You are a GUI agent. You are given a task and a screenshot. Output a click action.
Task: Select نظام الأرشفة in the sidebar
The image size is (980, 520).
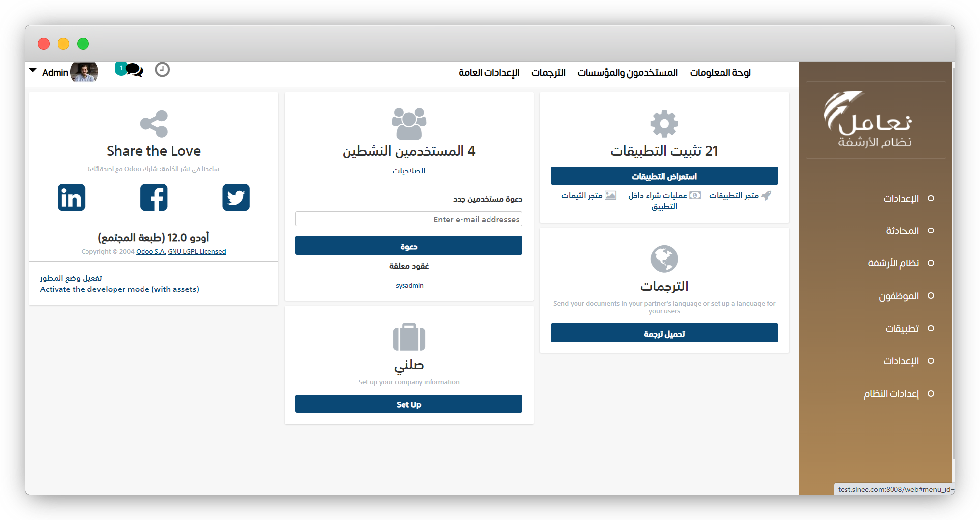[x=893, y=263]
